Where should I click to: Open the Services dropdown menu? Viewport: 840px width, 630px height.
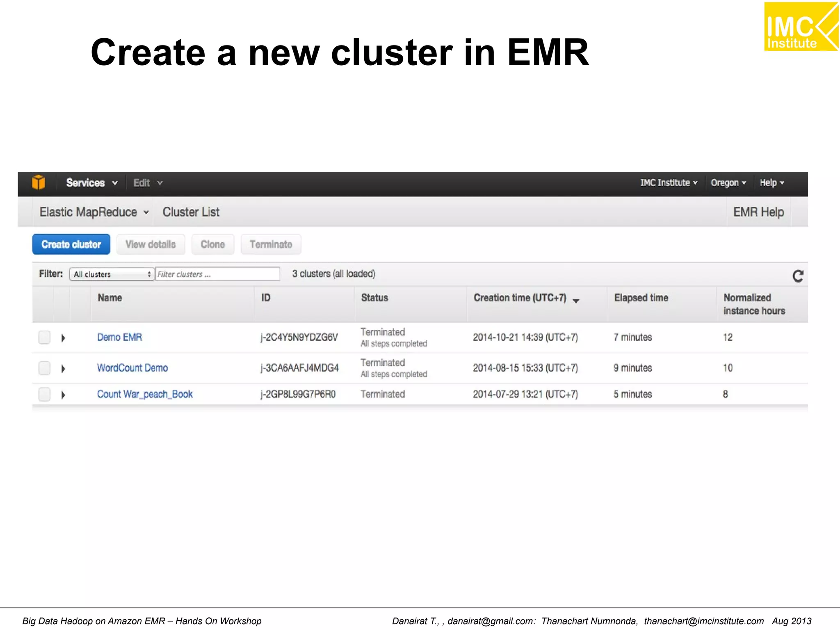coord(92,183)
